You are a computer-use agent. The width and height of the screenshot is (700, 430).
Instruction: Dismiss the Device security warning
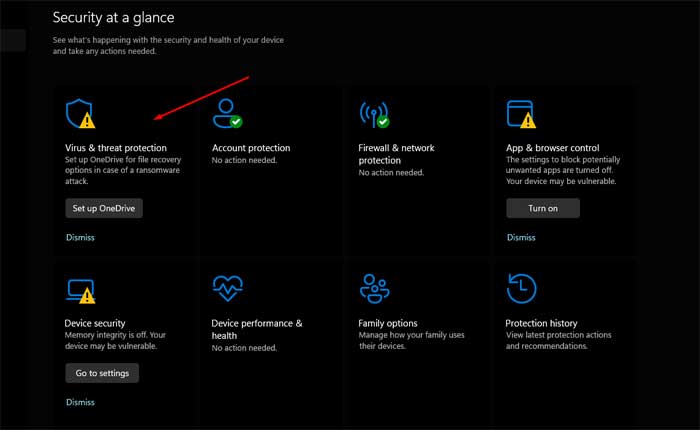click(80, 402)
